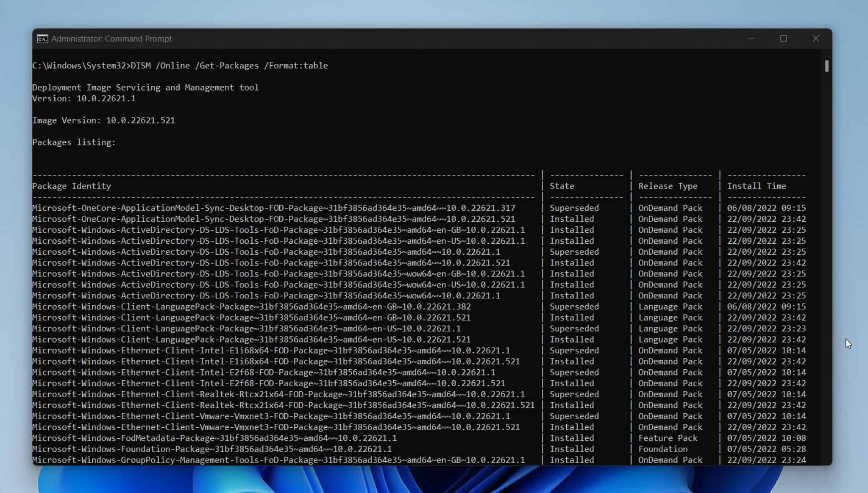Minimize the Command Prompt window
This screenshot has width=868, height=493.
(751, 39)
